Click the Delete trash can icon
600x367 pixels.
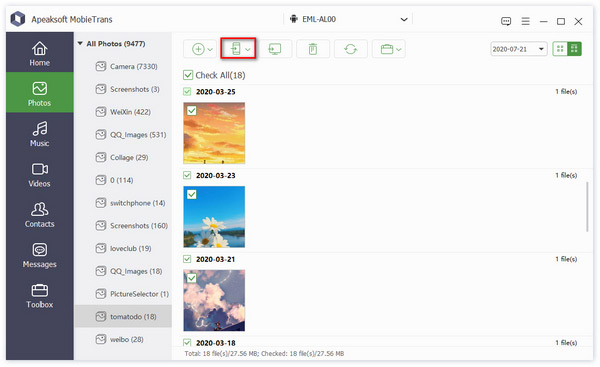(x=313, y=49)
